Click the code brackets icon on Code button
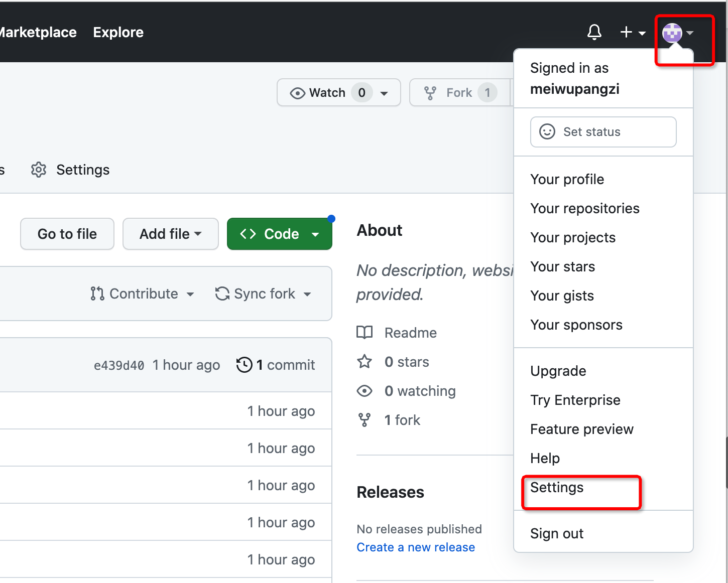This screenshot has height=583, width=728. [x=248, y=234]
